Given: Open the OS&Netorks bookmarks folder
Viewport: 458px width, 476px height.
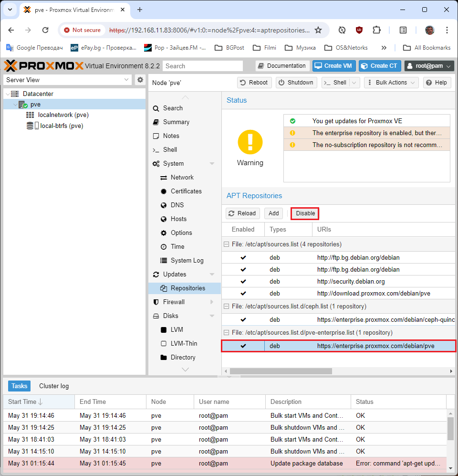Looking at the screenshot, I should pyautogui.click(x=346, y=48).
